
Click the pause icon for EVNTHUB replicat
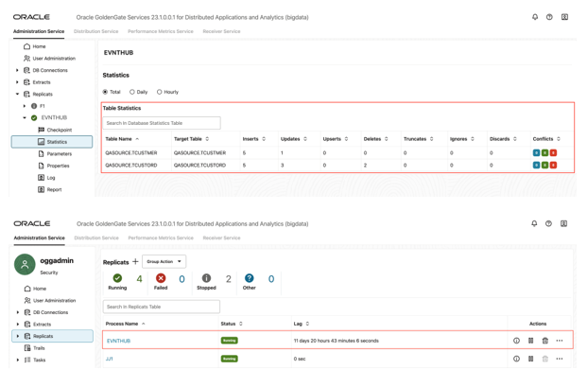pyautogui.click(x=530, y=341)
